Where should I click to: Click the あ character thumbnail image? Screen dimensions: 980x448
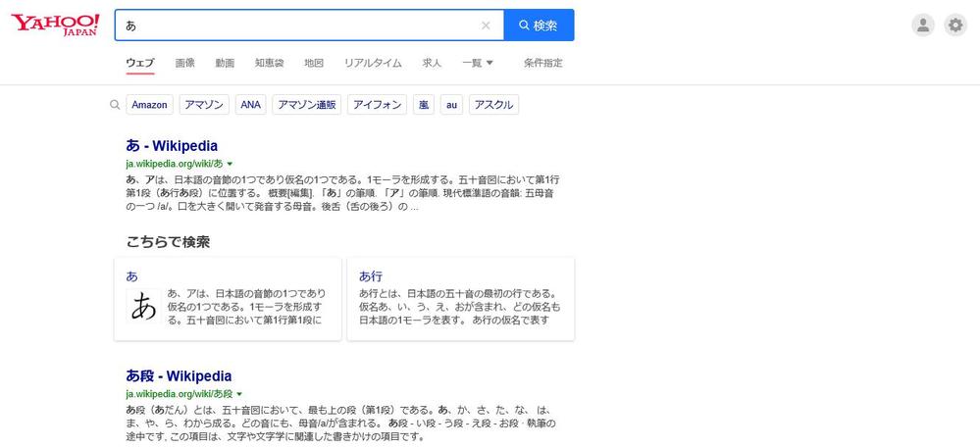(144, 306)
